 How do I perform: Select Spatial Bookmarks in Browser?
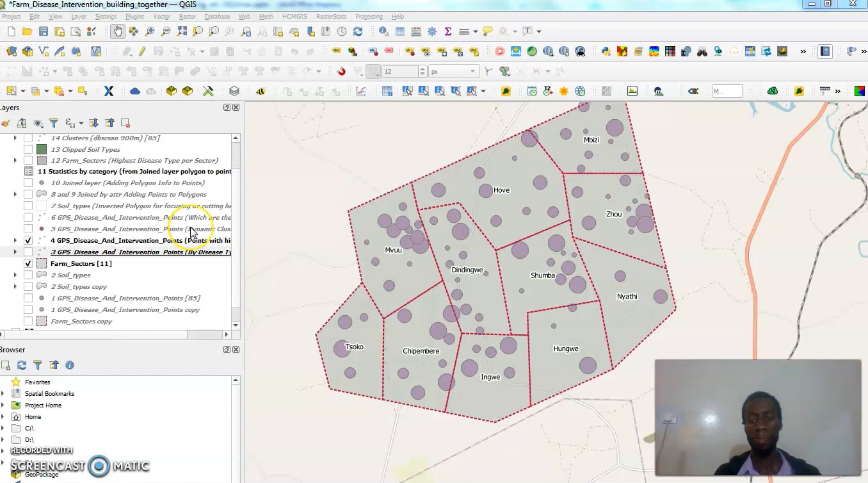pos(49,393)
